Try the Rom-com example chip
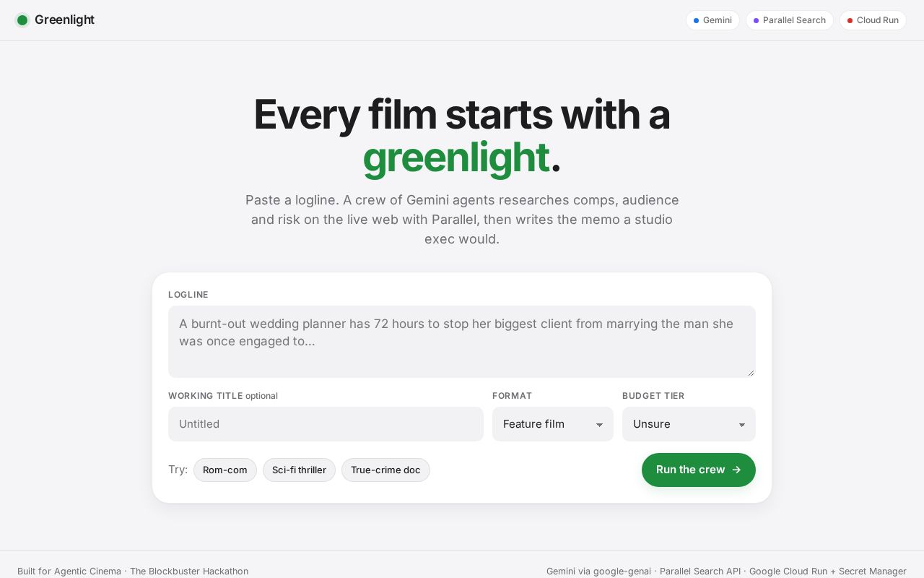Screen dimensions: 924x578 click(x=225, y=470)
